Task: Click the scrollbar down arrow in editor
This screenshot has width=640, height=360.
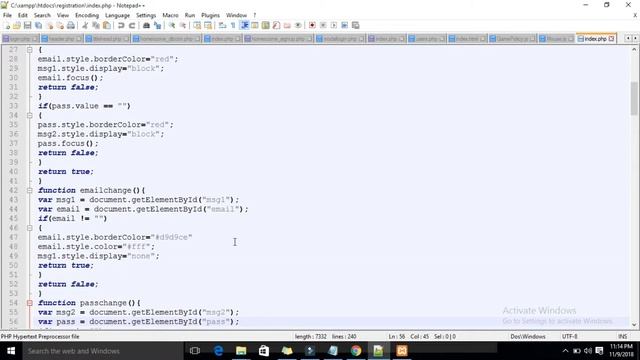Action: (x=634, y=325)
